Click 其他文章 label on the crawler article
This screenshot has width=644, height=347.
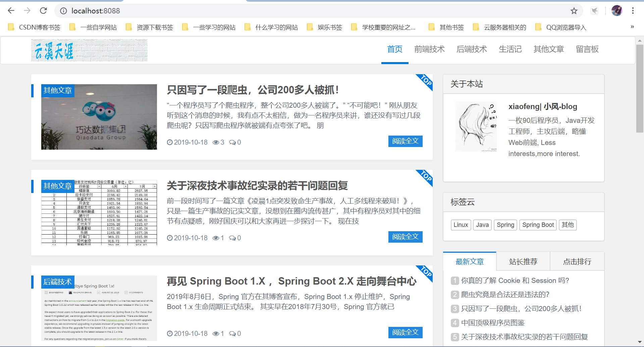tap(58, 91)
